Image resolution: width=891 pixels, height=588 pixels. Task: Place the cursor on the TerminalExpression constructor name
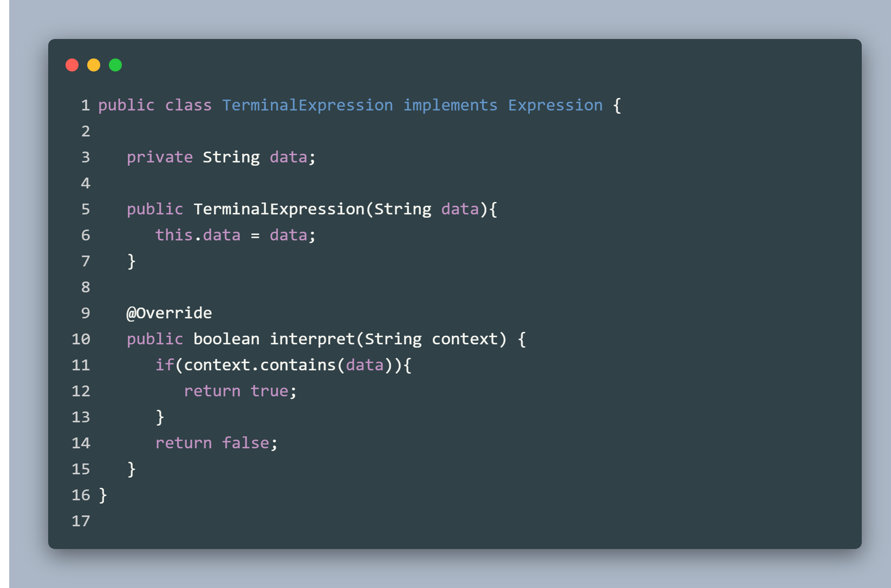(279, 209)
